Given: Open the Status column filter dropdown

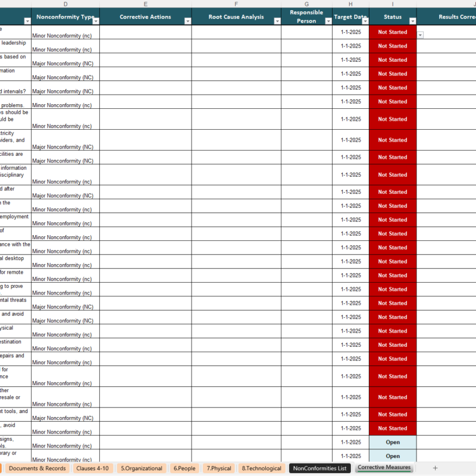Looking at the screenshot, I should tap(412, 21).
